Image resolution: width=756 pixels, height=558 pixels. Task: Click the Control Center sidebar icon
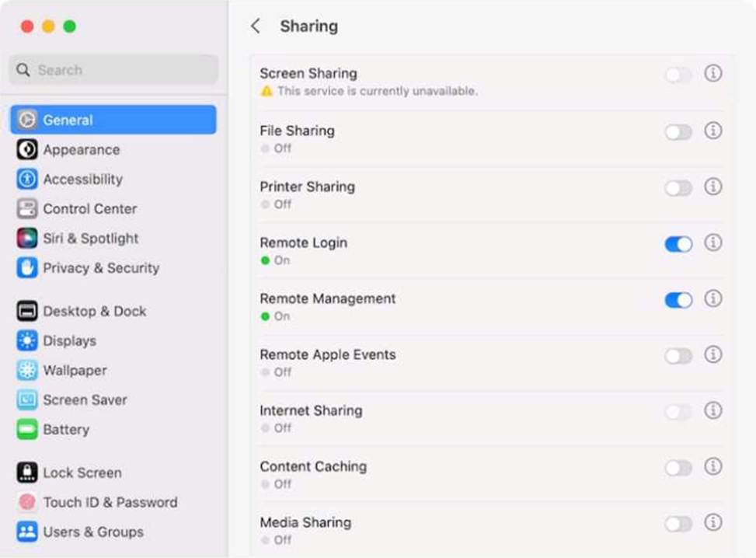27,209
